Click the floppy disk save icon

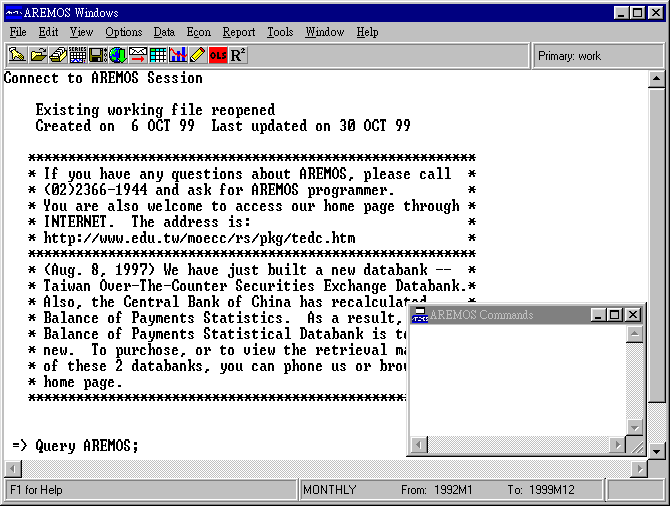(x=98, y=55)
